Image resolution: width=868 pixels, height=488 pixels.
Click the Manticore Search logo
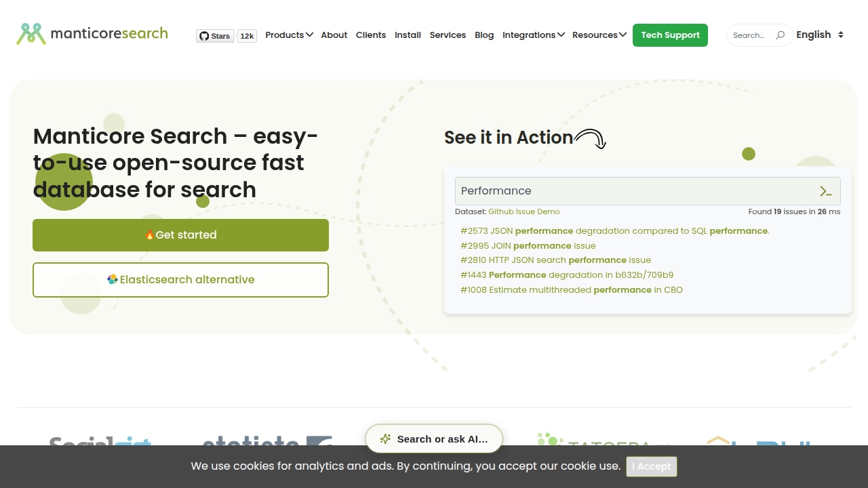(92, 34)
